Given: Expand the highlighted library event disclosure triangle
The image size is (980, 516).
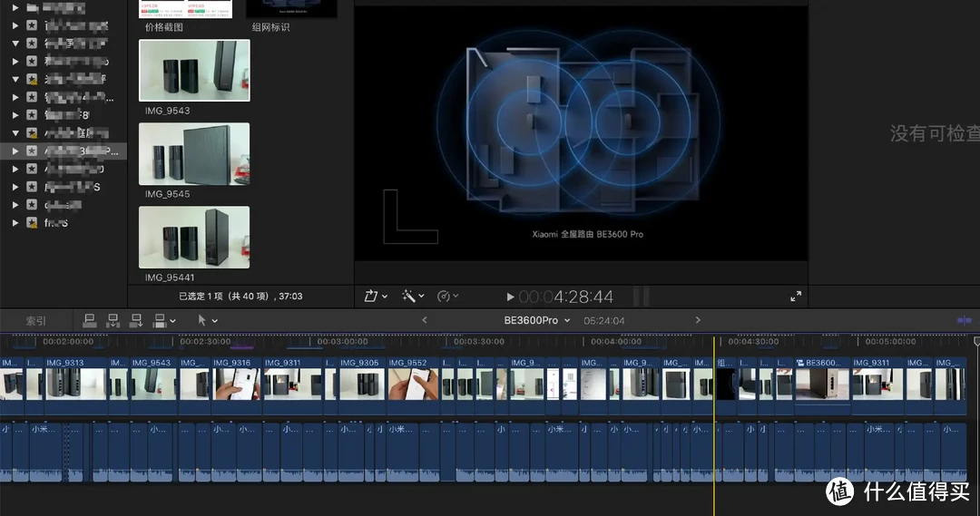Looking at the screenshot, I should (x=15, y=151).
